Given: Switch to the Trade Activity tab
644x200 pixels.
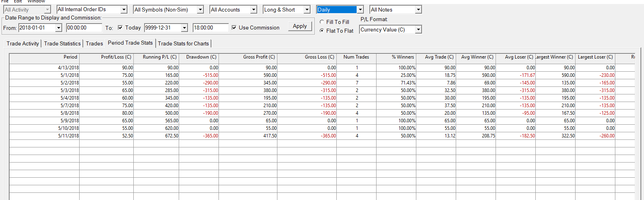Looking at the screenshot, I should (23, 43).
